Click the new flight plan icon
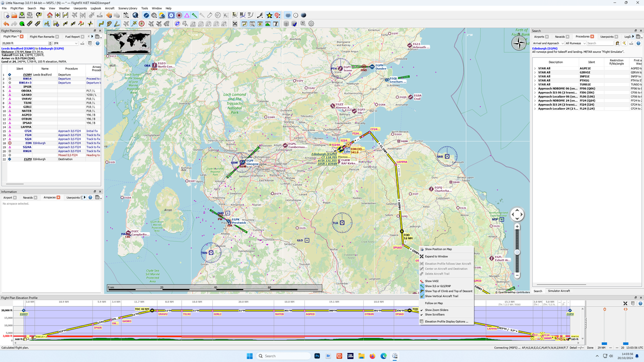Screen dimensions: 644x362 pyautogui.click(x=6, y=15)
